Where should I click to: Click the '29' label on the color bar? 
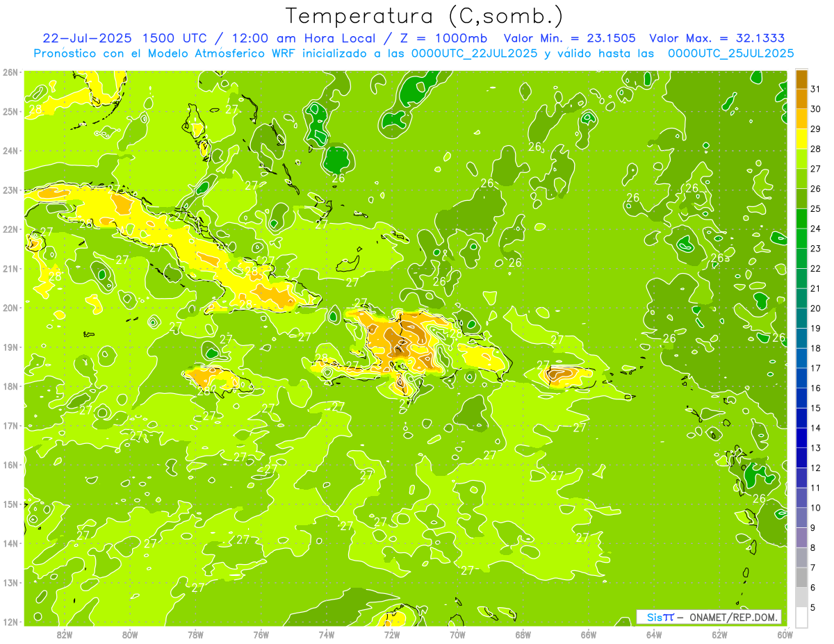coord(816,129)
